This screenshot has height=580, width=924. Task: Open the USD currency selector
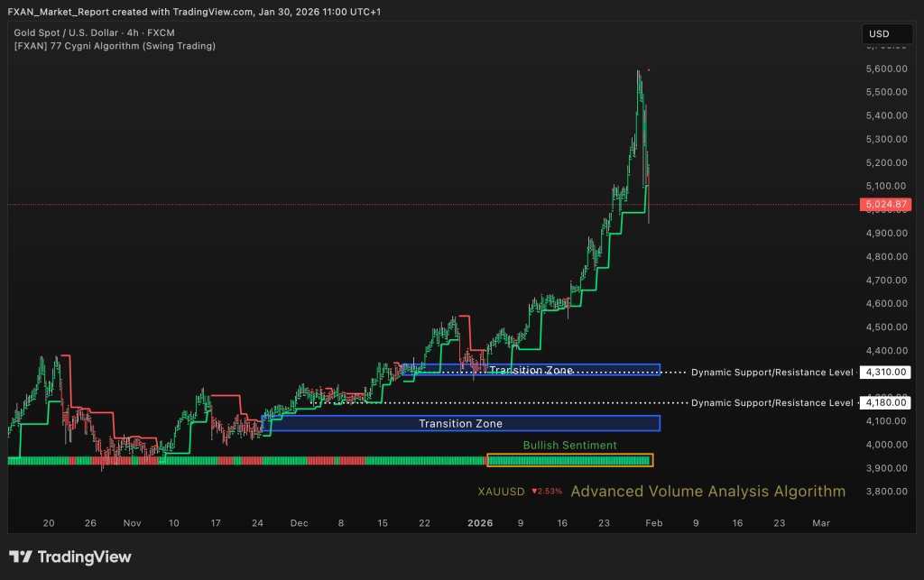[878, 34]
